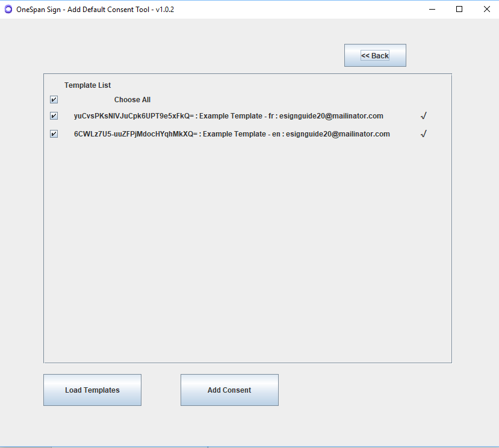499x448 pixels.
Task: Toggle the Choose All checkbox
Action: (x=54, y=100)
